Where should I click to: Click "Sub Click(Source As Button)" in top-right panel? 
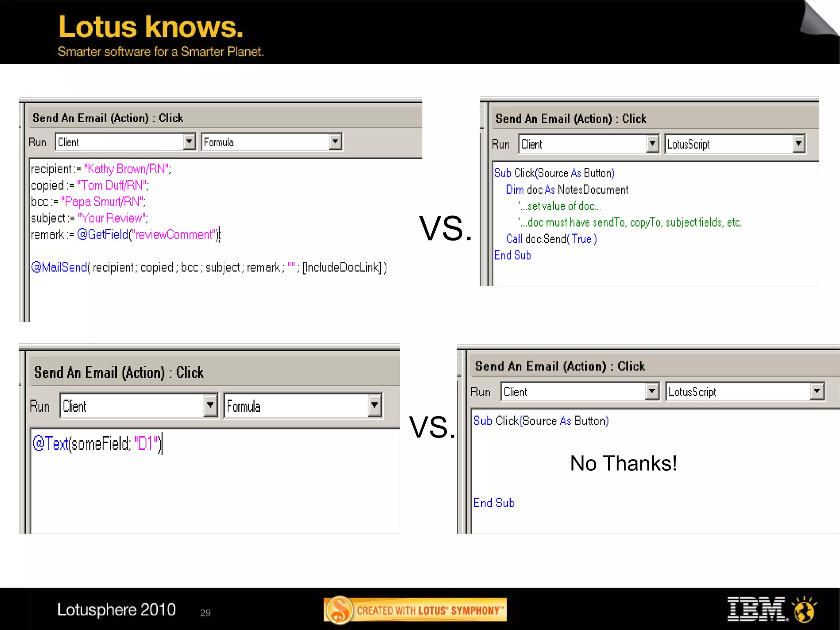tap(554, 173)
